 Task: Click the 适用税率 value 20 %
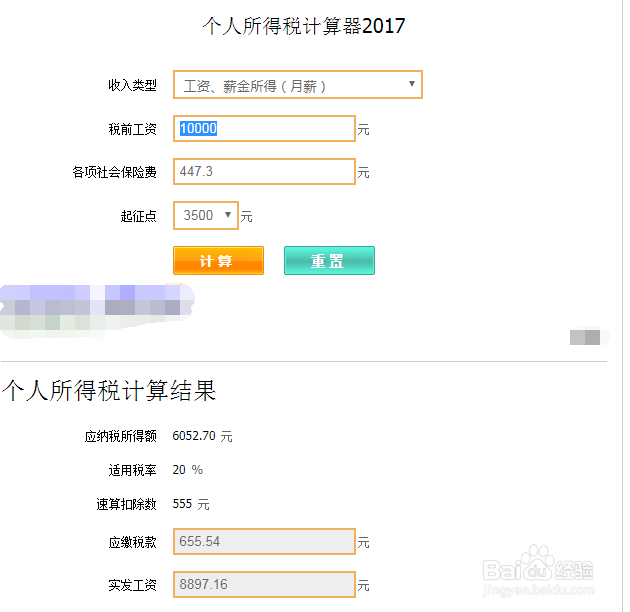tap(188, 470)
